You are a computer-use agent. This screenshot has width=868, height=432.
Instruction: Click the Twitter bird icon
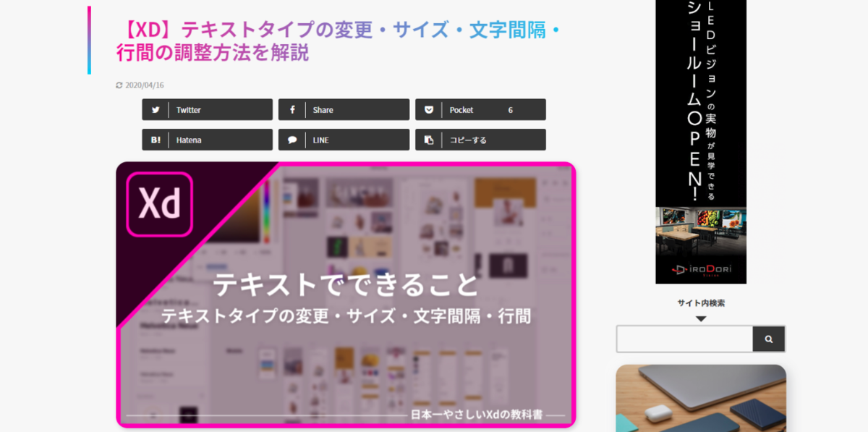155,110
